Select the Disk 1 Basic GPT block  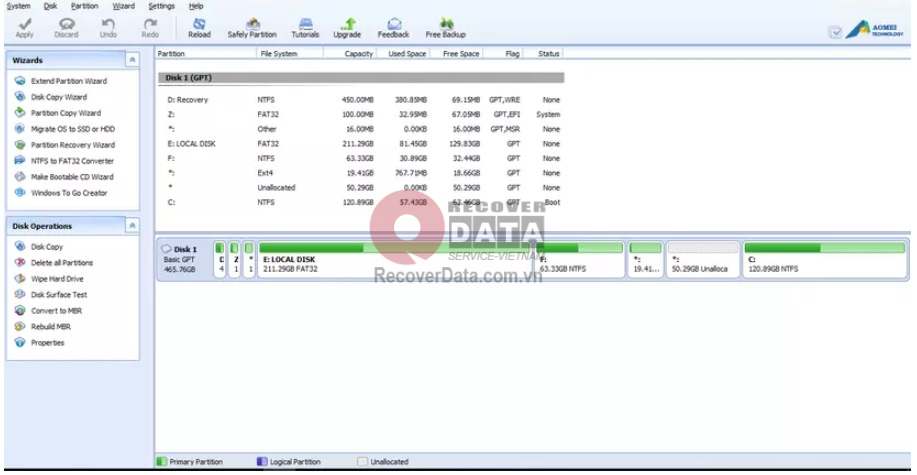pos(184,260)
